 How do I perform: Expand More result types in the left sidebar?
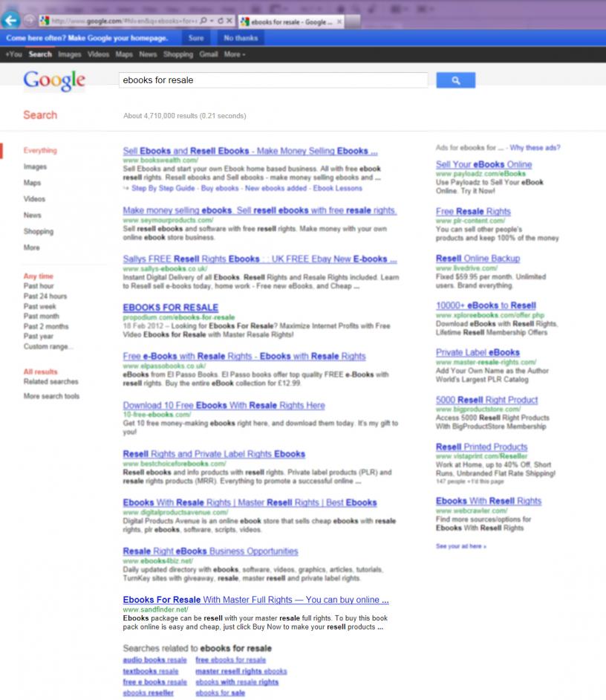point(31,247)
